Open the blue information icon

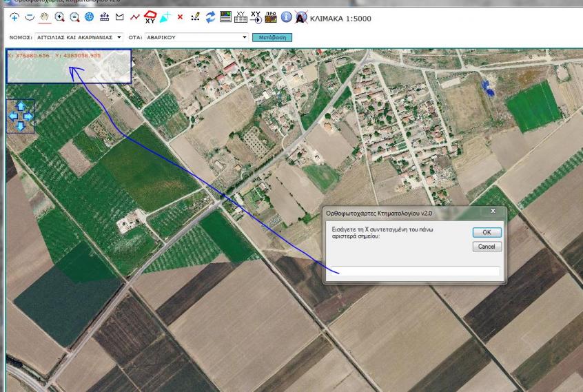coord(286,17)
